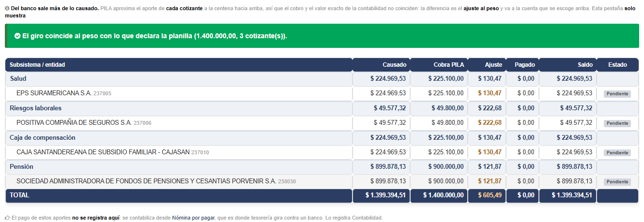Click the account code 237006
This screenshot has width=644, height=222.
coord(142,123)
